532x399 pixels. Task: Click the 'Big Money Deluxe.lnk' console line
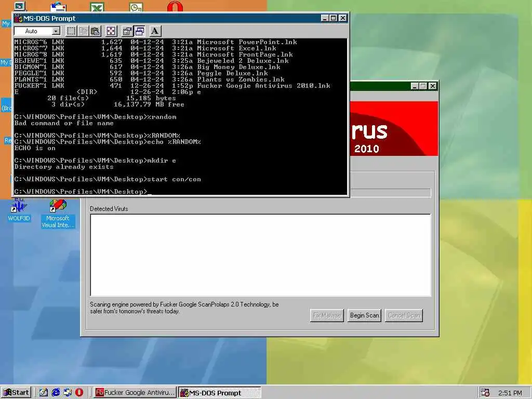(148, 67)
